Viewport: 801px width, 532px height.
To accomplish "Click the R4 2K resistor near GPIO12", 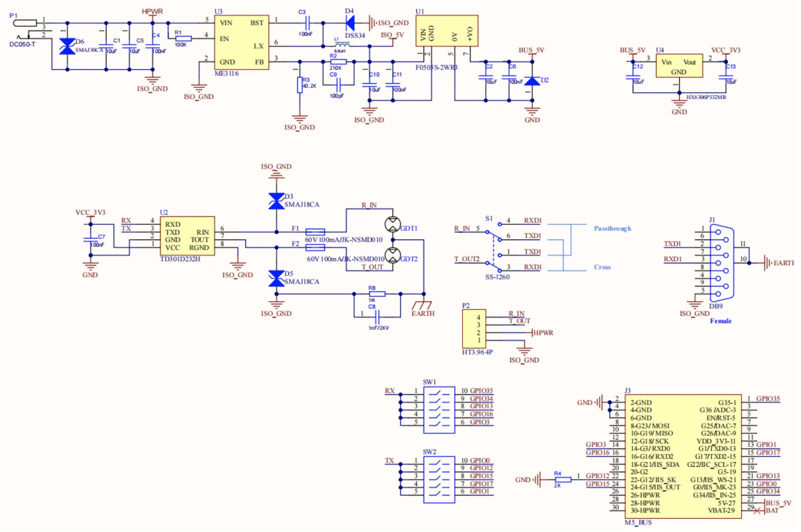I will pyautogui.click(x=563, y=479).
